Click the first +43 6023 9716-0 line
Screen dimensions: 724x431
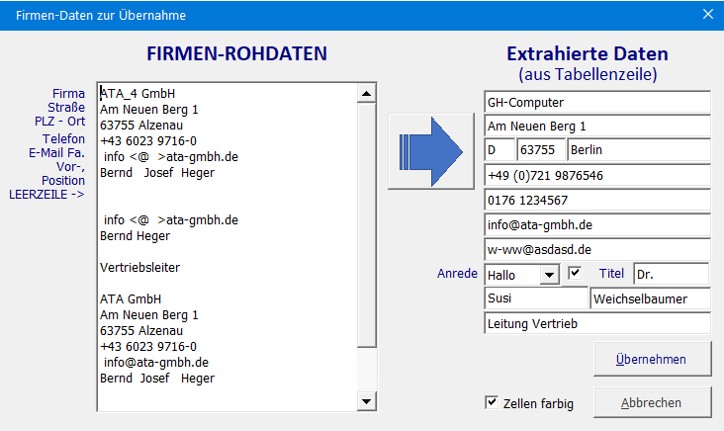pyautogui.click(x=148, y=141)
